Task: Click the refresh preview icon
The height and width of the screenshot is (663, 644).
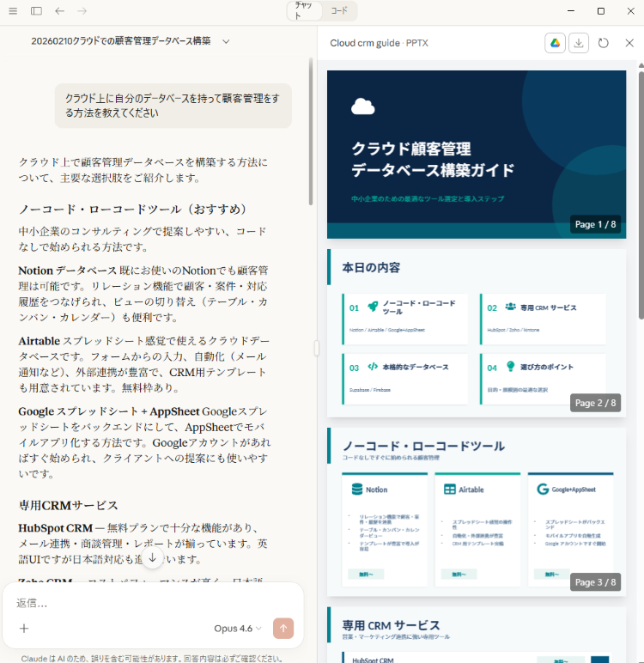Action: [x=604, y=43]
